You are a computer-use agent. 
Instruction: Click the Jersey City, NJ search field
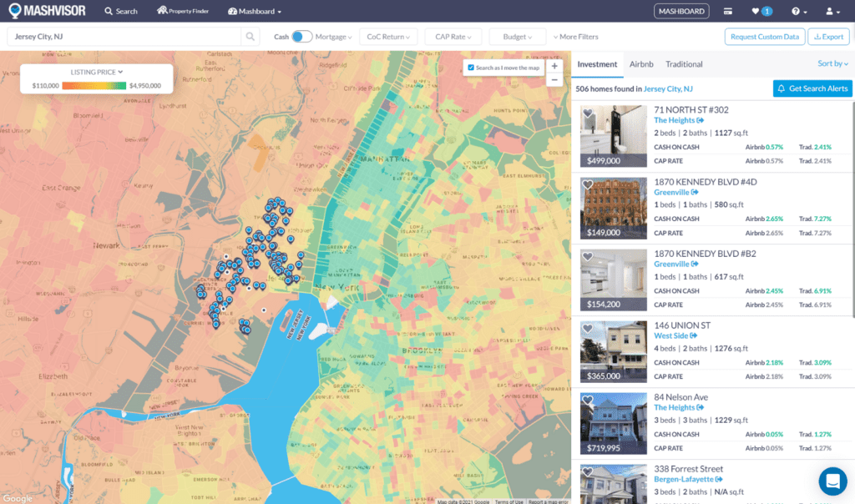point(125,37)
